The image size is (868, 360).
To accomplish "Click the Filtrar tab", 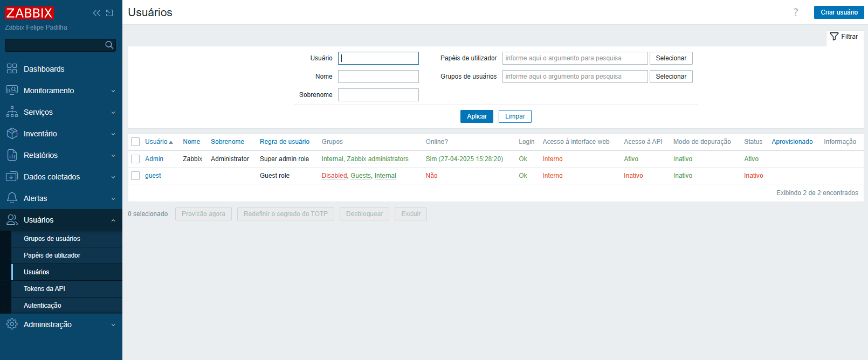I will click(845, 37).
